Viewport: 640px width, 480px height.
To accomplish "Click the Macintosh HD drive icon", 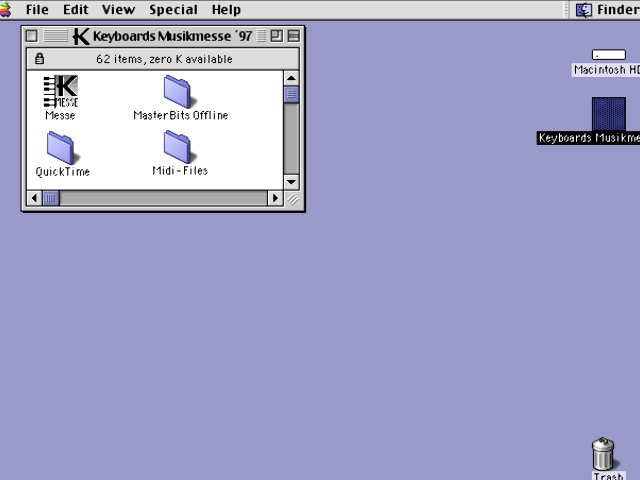I will [x=609, y=55].
